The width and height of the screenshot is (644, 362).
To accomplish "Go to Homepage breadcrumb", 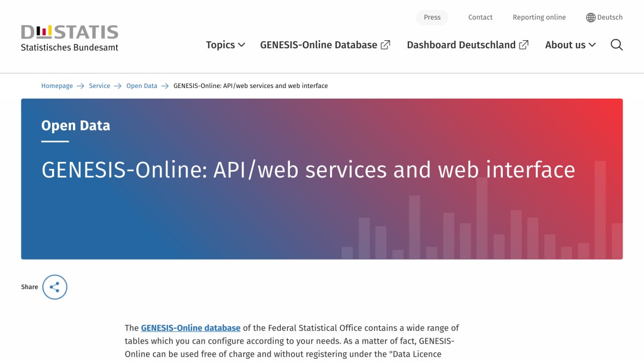I will pyautogui.click(x=57, y=86).
